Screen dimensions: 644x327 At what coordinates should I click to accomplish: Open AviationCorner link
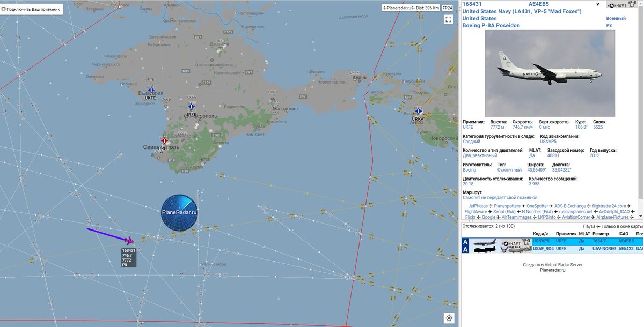pyautogui.click(x=576, y=218)
